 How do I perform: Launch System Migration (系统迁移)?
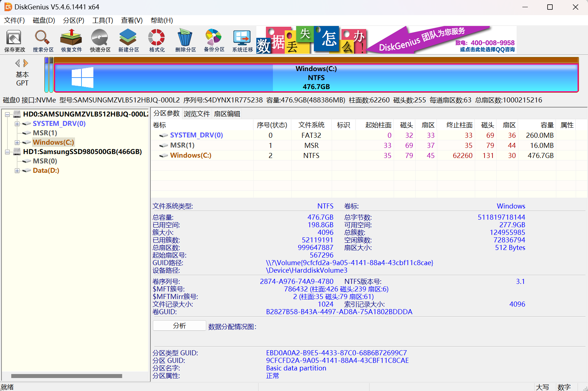click(242, 40)
